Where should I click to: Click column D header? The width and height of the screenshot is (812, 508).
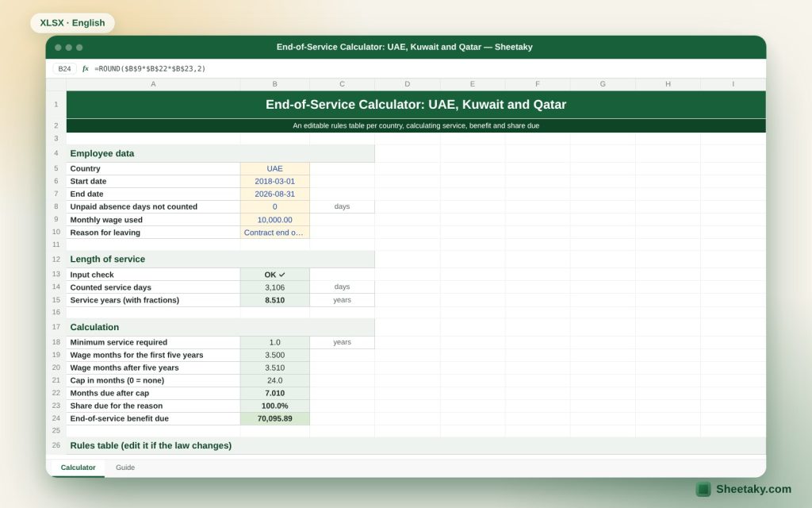[x=408, y=84]
